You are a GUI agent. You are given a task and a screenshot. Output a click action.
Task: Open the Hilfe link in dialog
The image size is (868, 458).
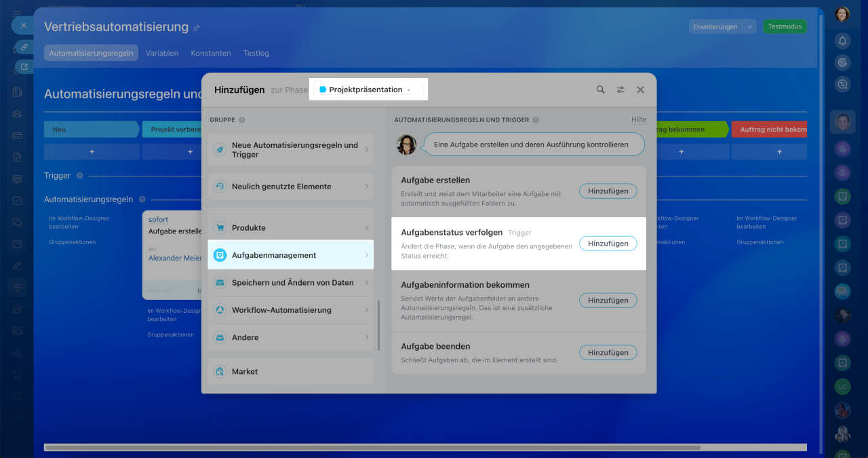pyautogui.click(x=639, y=119)
